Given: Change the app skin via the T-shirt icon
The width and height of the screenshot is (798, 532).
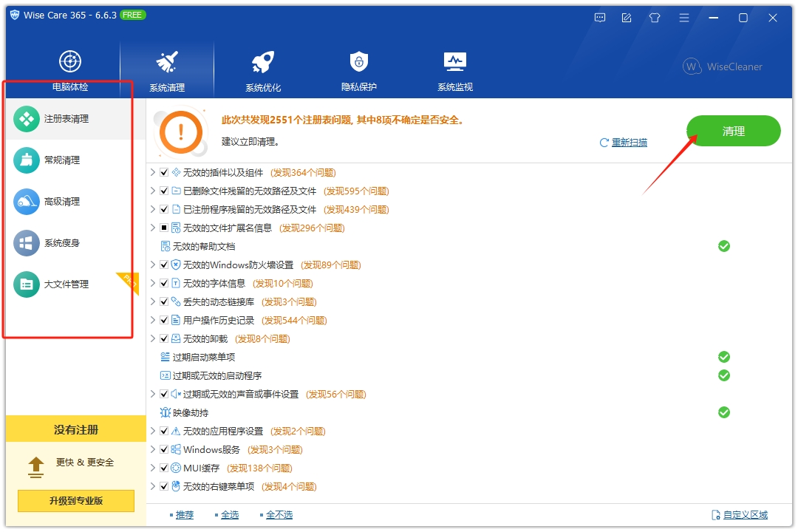Looking at the screenshot, I should (654, 17).
